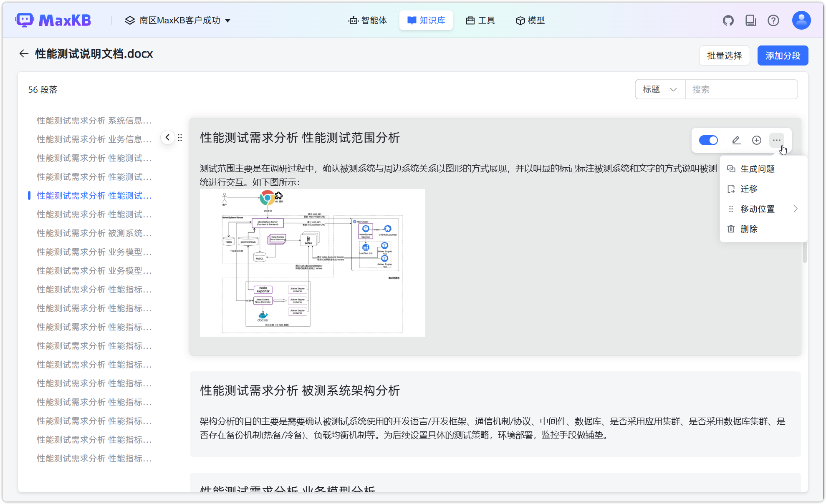Viewport: 826px width, 504px height.
Task: Open the ellipsis more-options icon
Action: [776, 140]
